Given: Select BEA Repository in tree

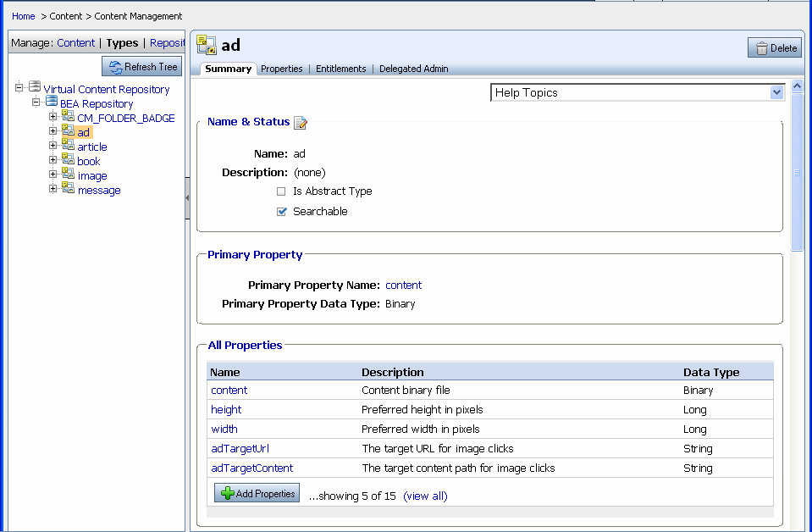Looking at the screenshot, I should pyautogui.click(x=97, y=104).
